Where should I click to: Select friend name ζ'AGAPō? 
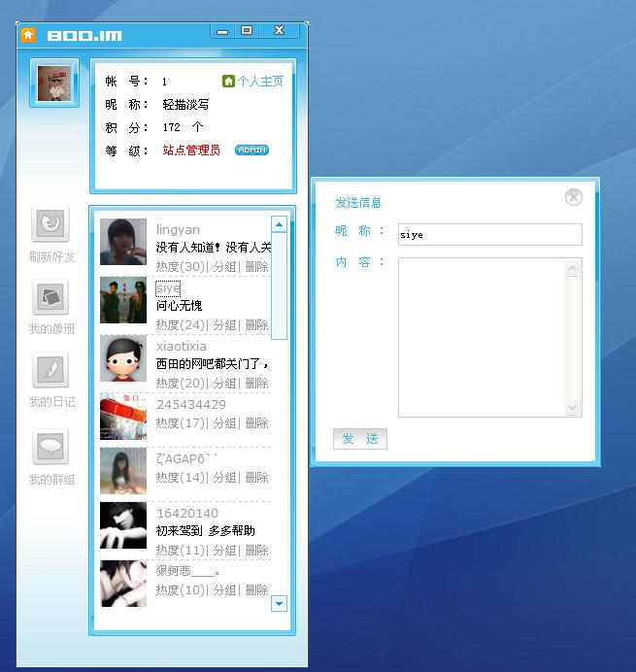click(x=187, y=458)
